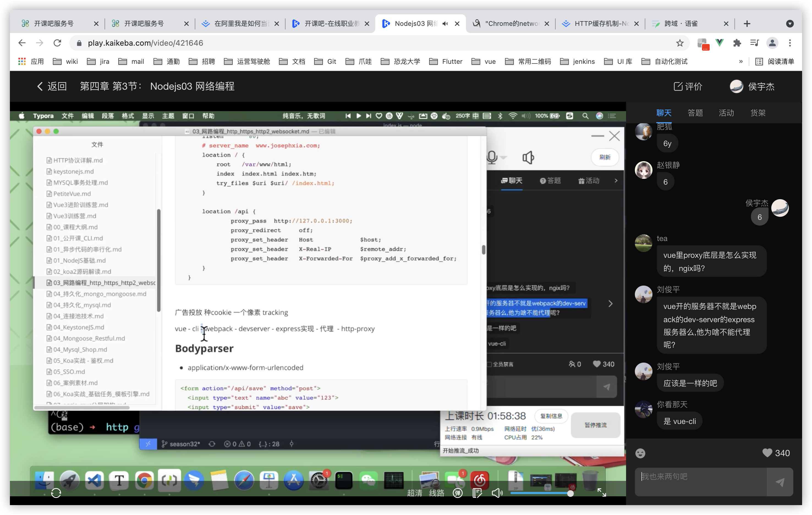Expand the tab search dropdown arrow
This screenshot has width=812, height=515.
790,24
